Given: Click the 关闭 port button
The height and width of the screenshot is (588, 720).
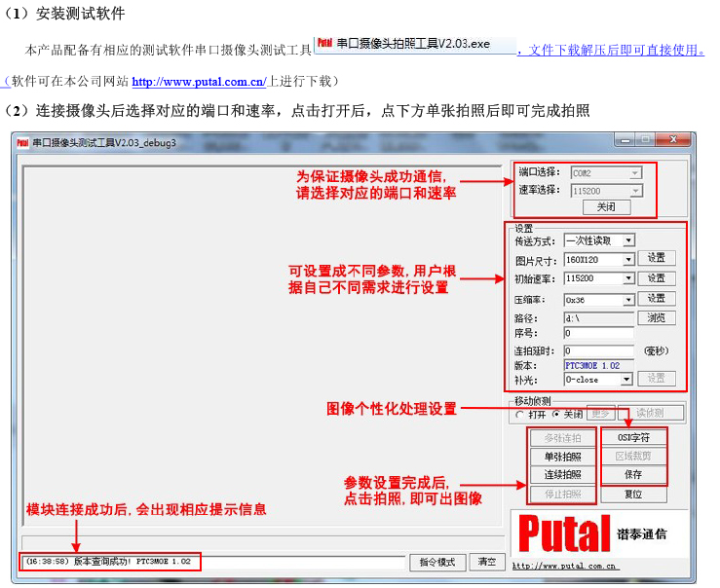Looking at the screenshot, I should click(606, 206).
